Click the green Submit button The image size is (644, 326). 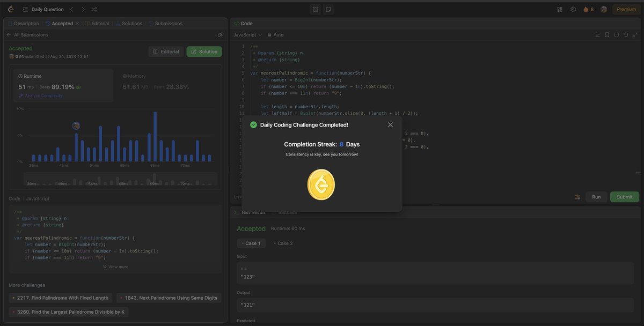(x=625, y=197)
